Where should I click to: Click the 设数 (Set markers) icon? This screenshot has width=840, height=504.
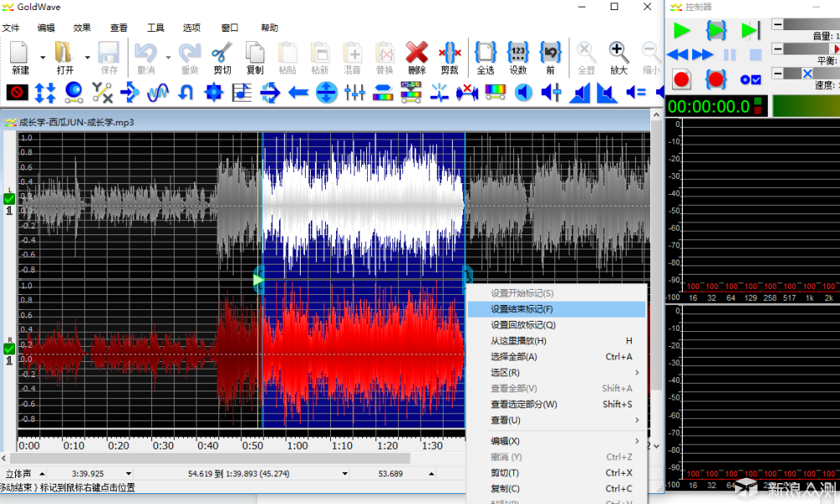(x=518, y=53)
